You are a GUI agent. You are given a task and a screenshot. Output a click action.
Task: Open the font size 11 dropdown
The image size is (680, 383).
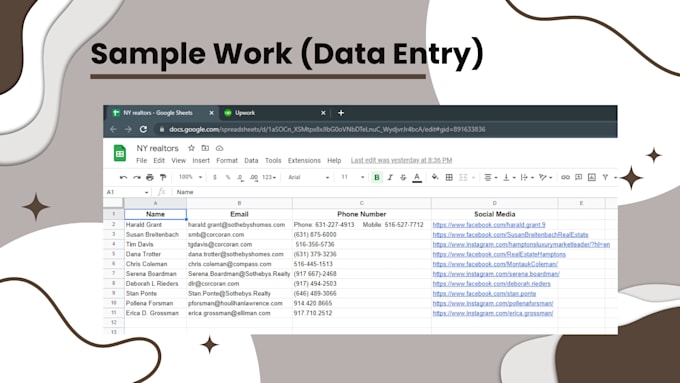[x=353, y=177]
